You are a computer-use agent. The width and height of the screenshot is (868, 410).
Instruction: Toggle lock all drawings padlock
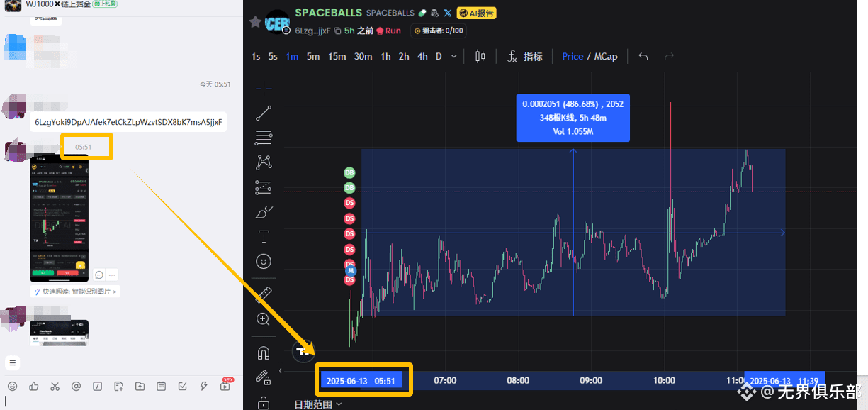pyautogui.click(x=264, y=402)
